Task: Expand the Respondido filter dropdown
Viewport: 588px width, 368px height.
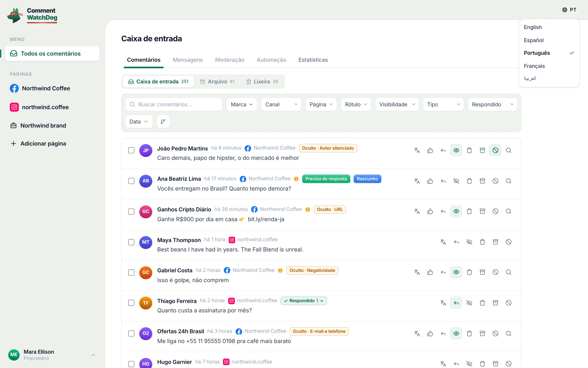Action: pyautogui.click(x=492, y=104)
